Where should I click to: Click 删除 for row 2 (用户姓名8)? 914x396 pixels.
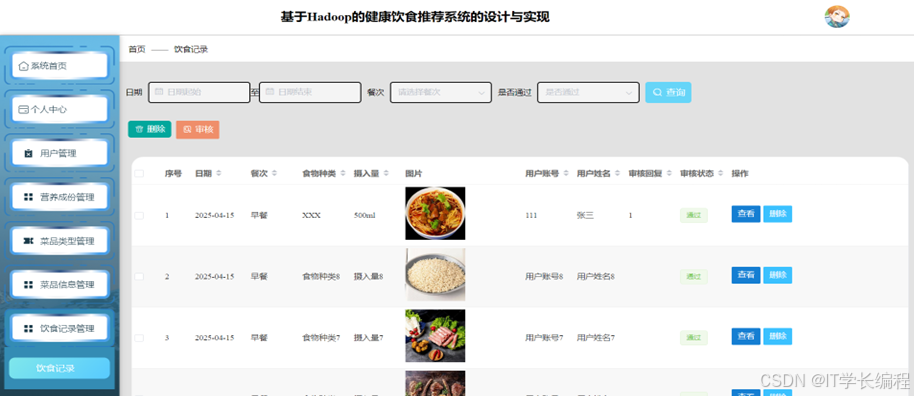point(778,275)
